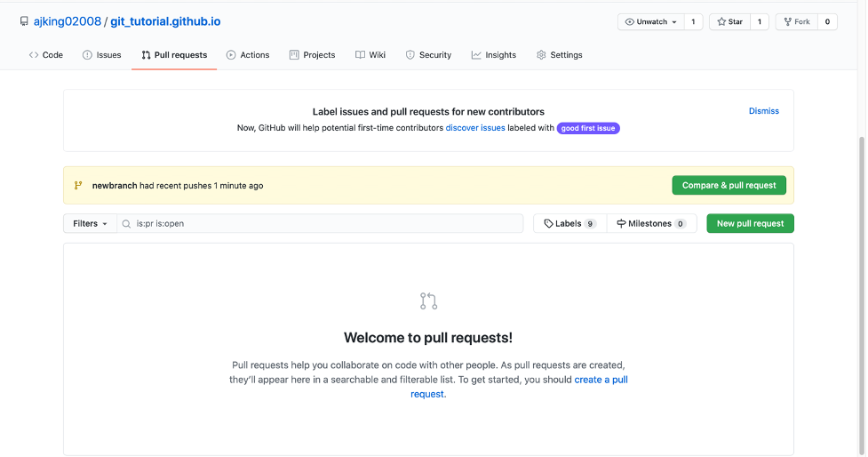Open the discover issues link
868x457 pixels.
475,128
